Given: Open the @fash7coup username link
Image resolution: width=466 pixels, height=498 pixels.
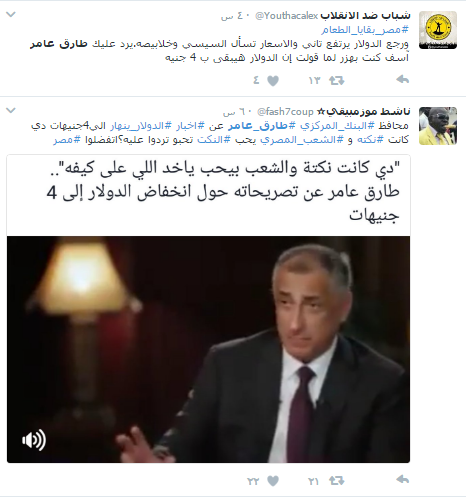Looking at the screenshot, I should click(285, 112).
